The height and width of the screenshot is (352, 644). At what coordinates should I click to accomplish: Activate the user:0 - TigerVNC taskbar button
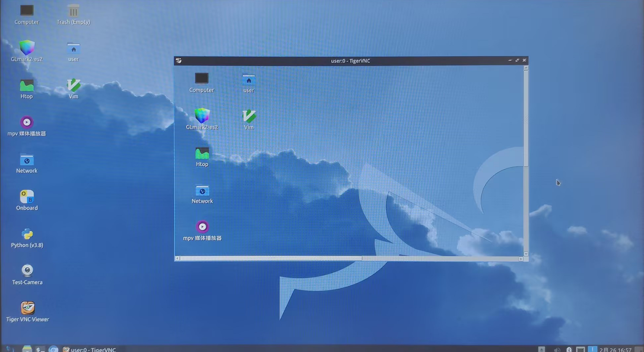[89, 349]
